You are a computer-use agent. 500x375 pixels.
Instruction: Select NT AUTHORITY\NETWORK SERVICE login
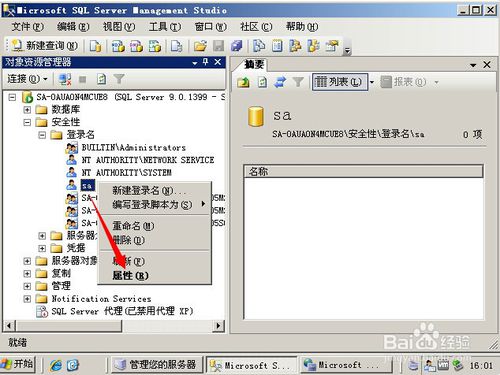(148, 160)
